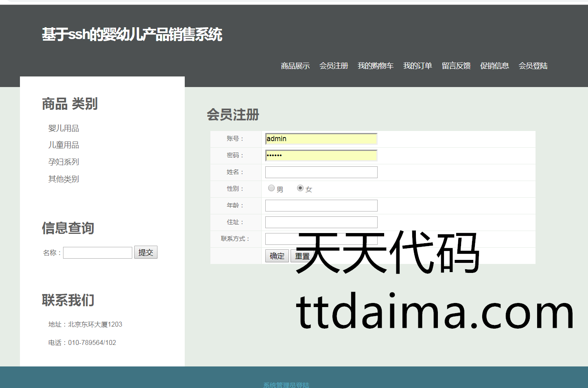Click the 年龄 age input field

click(321, 205)
